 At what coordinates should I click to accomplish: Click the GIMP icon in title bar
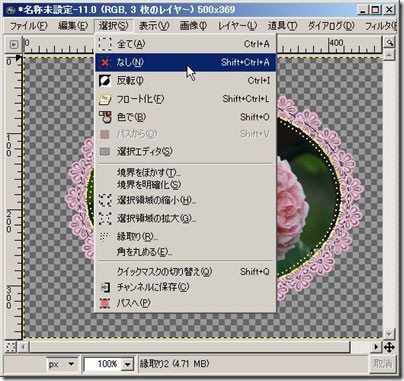[11, 10]
